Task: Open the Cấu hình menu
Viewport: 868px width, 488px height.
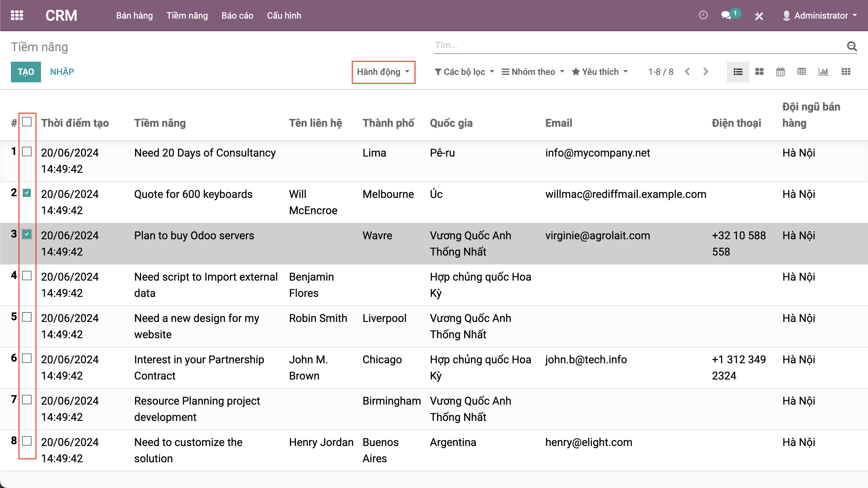Action: (x=284, y=16)
